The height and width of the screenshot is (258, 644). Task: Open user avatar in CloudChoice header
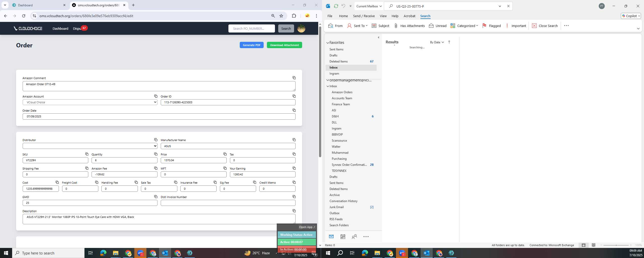click(x=301, y=28)
